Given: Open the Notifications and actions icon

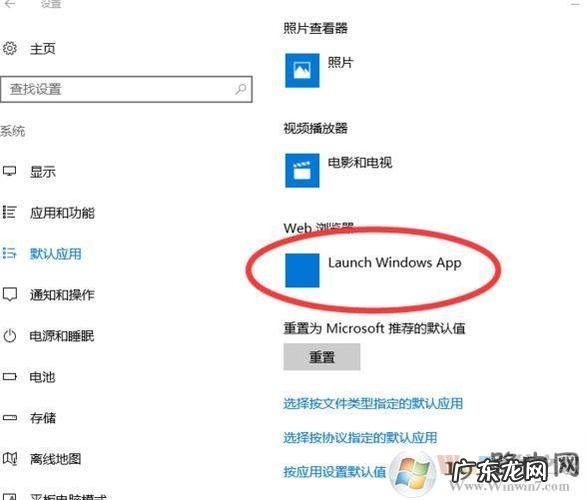Looking at the screenshot, I should (x=10, y=294).
